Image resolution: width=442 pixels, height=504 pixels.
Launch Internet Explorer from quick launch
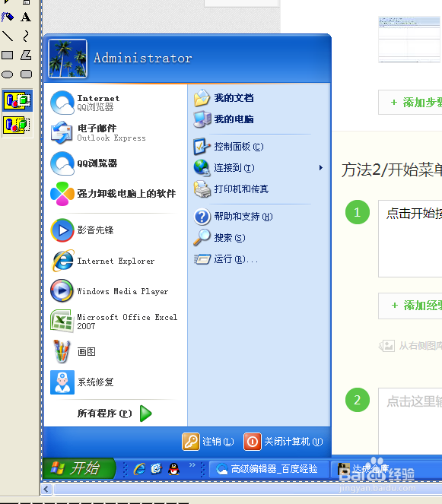(139, 469)
